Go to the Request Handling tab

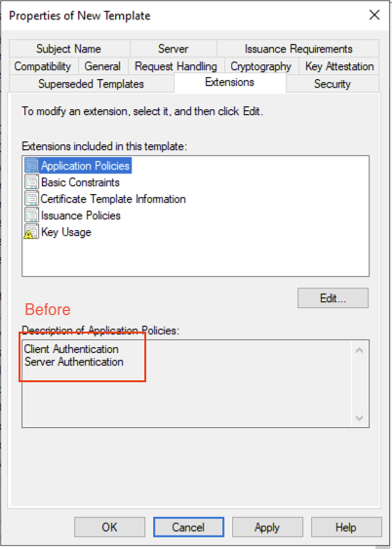[176, 66]
